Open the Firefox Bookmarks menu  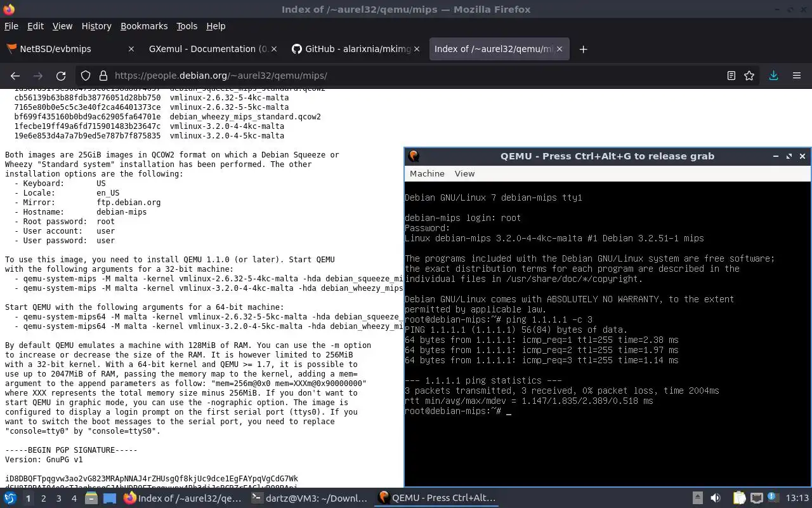click(x=144, y=26)
